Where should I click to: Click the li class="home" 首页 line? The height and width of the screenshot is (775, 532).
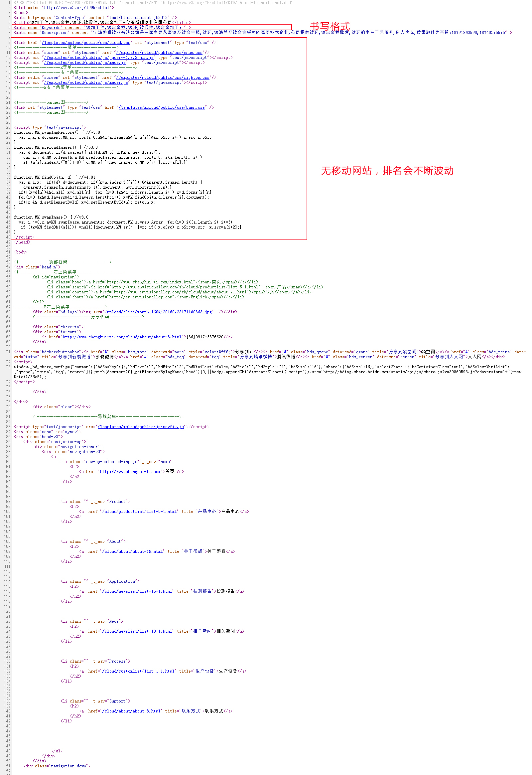tap(152, 282)
